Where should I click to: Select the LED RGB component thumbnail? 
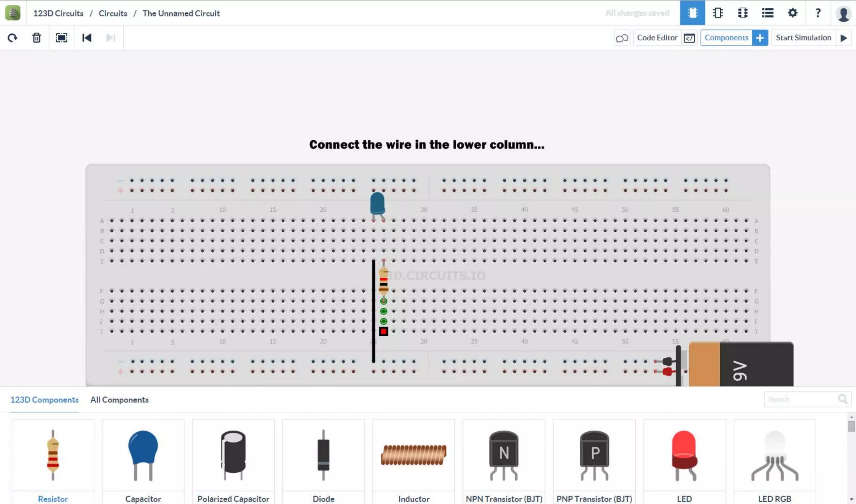774,456
